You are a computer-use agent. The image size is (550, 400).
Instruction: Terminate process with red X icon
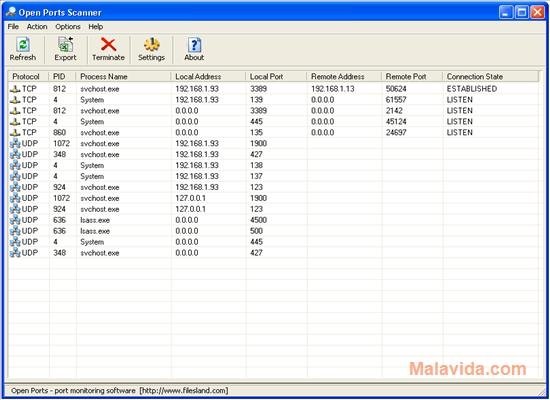tap(108, 45)
